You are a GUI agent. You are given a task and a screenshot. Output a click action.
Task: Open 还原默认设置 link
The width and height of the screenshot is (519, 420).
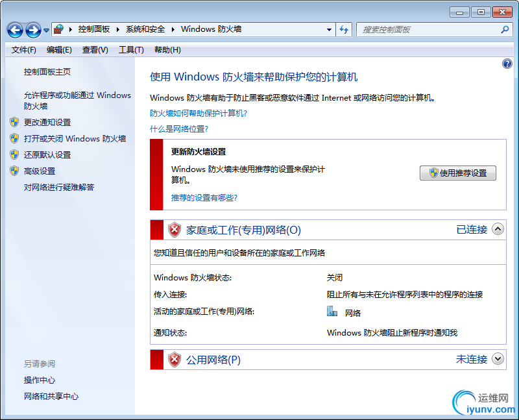(47, 154)
